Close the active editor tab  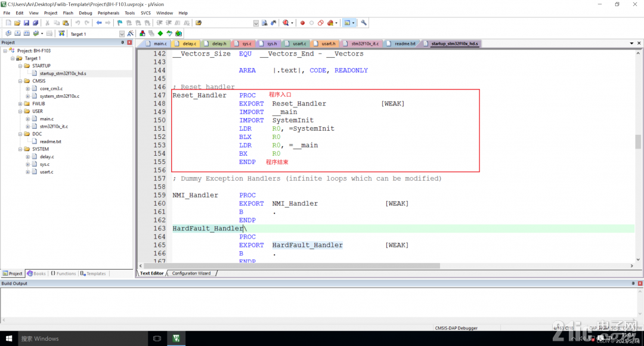tap(639, 43)
